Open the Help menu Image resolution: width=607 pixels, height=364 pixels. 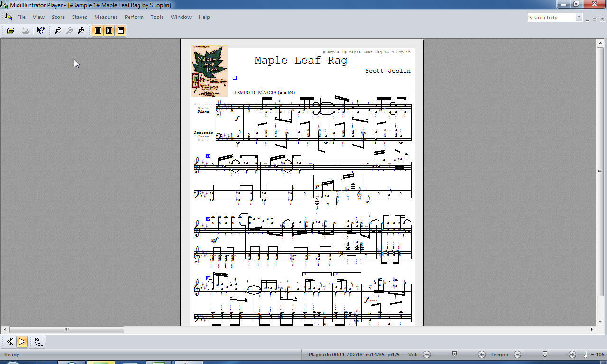(x=204, y=17)
